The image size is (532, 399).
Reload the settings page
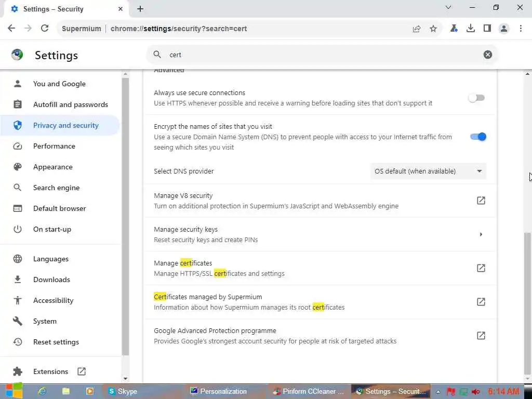coord(45,29)
